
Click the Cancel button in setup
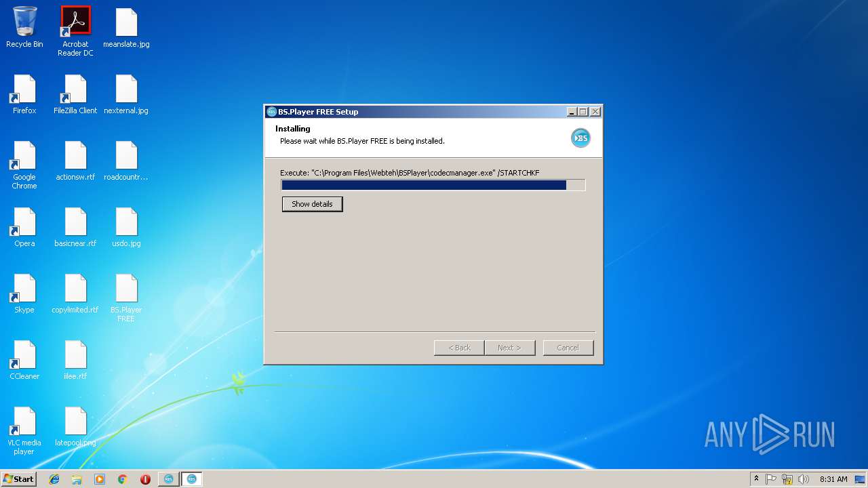pos(568,348)
